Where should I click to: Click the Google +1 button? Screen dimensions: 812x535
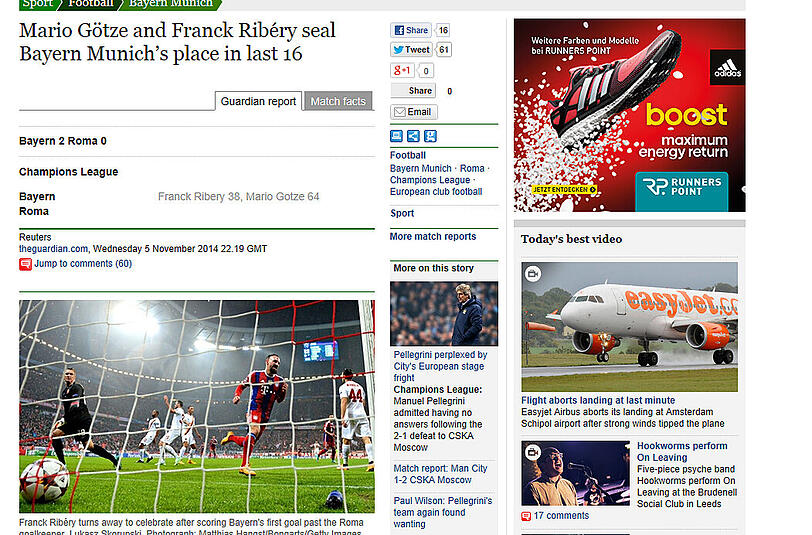tap(402, 70)
